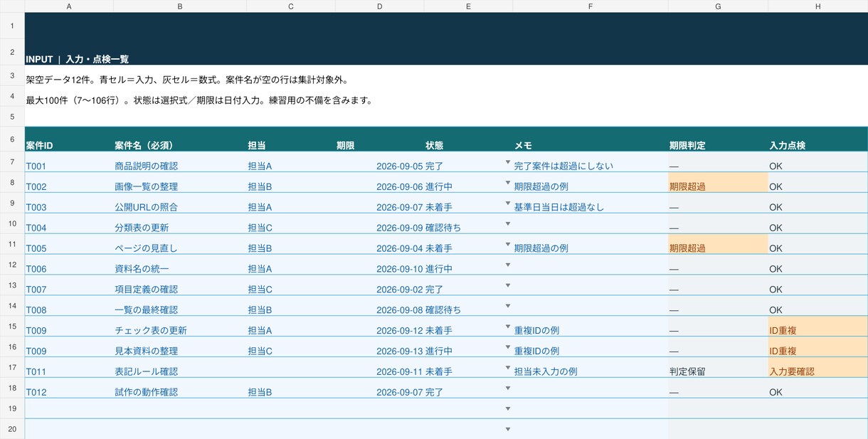The height and width of the screenshot is (439, 868).
Task: Click the date '2026-09-13' deadline cell
Action: pyautogui.click(x=380, y=348)
